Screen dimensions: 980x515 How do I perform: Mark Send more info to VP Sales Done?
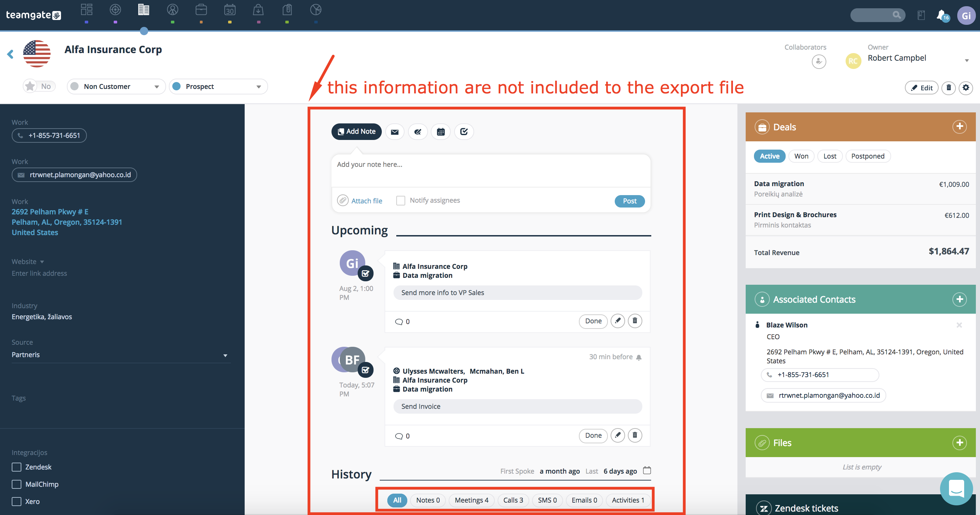593,321
